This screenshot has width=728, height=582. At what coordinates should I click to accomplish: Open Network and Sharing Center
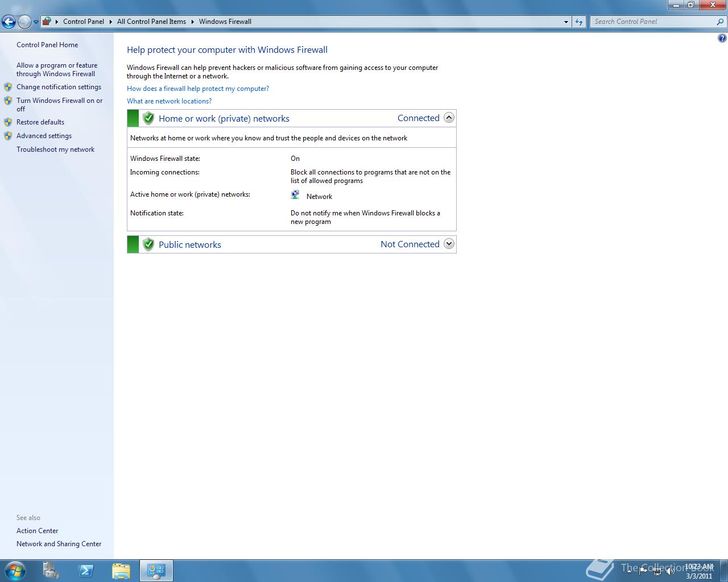pos(59,544)
